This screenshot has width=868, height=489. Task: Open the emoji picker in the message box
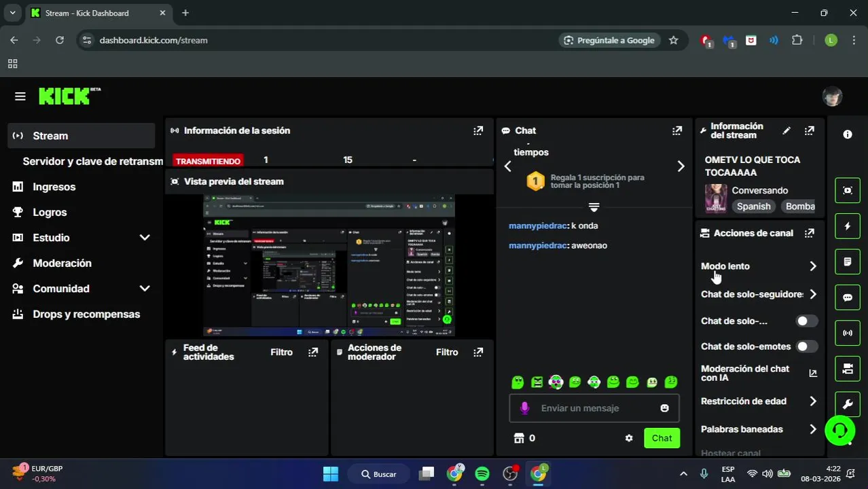[664, 408]
